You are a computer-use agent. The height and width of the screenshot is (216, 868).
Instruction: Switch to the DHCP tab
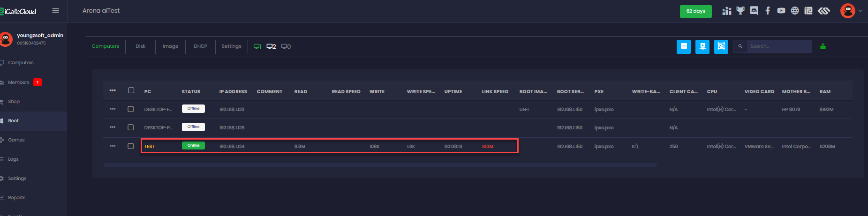(x=200, y=46)
